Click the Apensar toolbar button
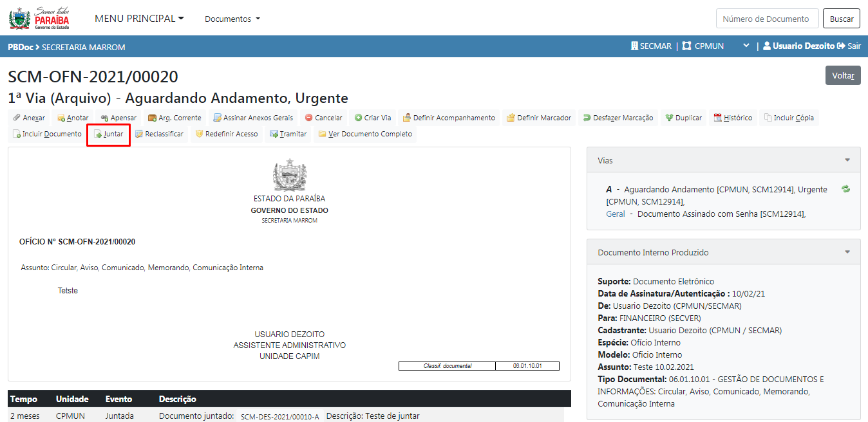The image size is (868, 422). [118, 118]
